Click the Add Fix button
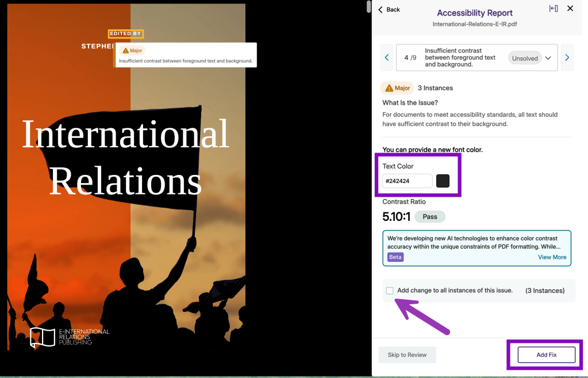 tap(547, 355)
